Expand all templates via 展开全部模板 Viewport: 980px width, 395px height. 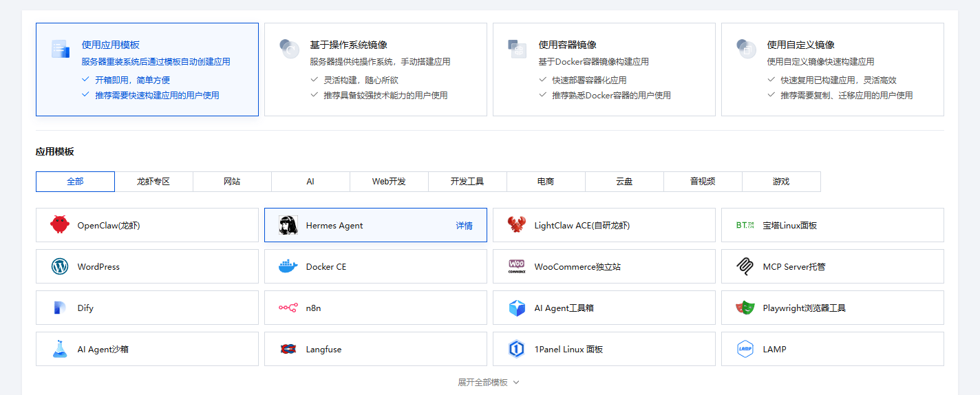pos(489,382)
